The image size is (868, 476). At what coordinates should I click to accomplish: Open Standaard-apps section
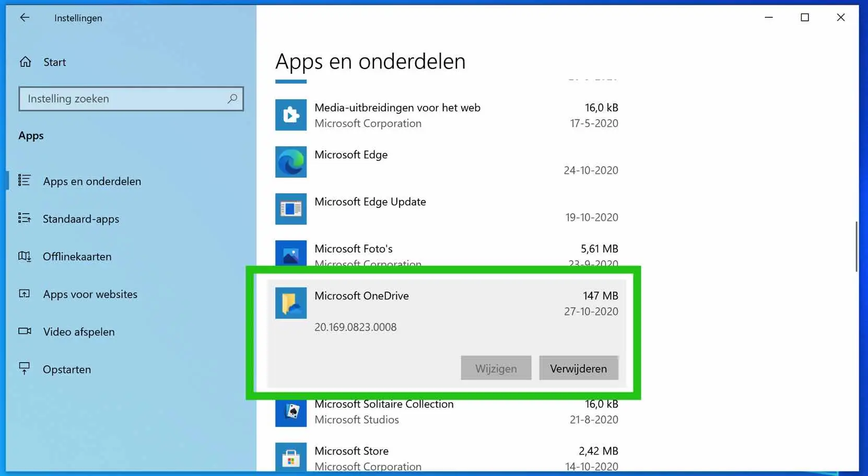click(x=81, y=219)
